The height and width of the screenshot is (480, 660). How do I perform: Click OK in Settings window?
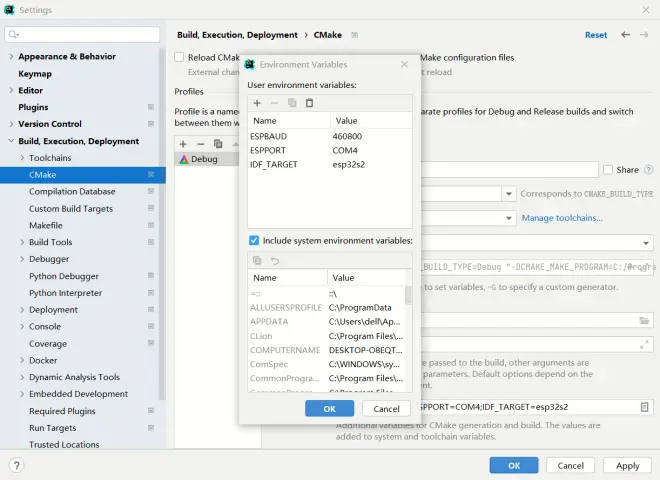click(514, 466)
